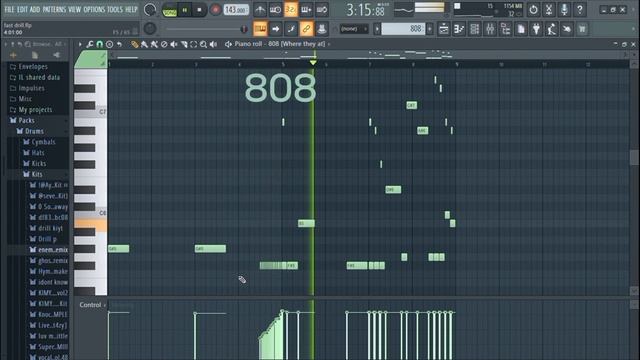This screenshot has height=360, width=640.
Task: Adjust the master pitch knob
Action: pos(150,29)
